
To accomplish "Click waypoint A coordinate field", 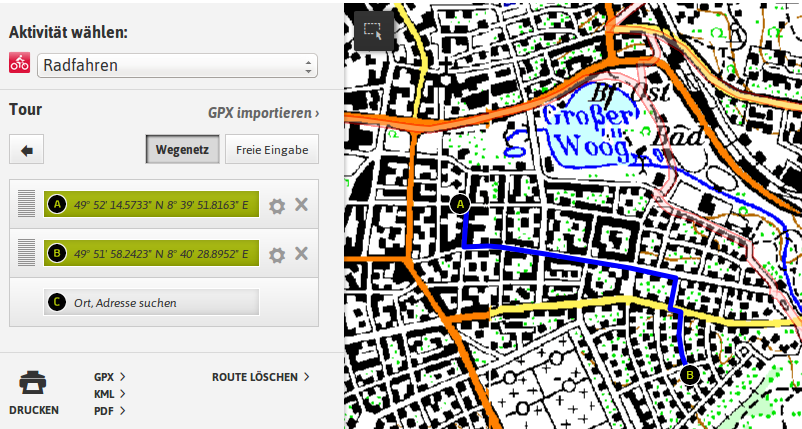I will click(151, 204).
